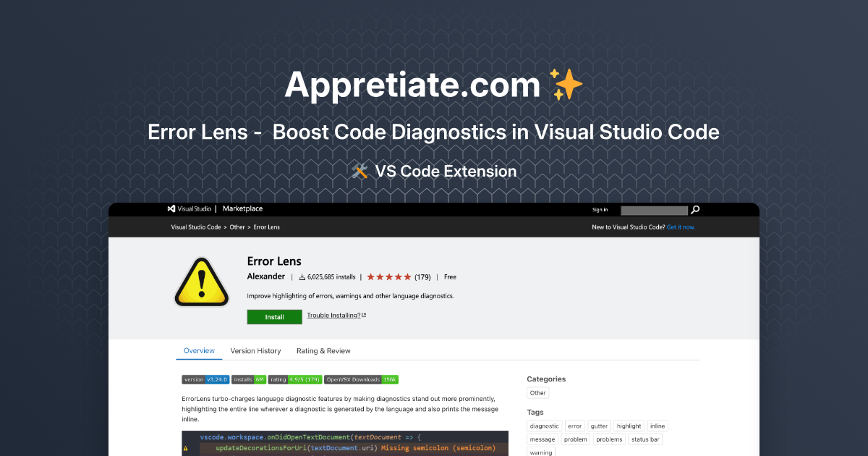This screenshot has height=456, width=868.
Task: Click the Error Lens breadcrumb
Action: point(267,227)
